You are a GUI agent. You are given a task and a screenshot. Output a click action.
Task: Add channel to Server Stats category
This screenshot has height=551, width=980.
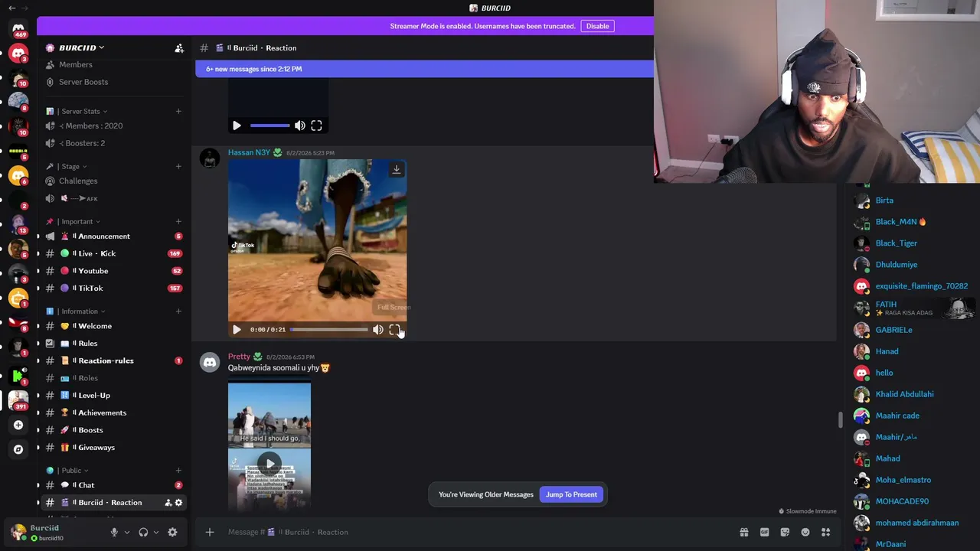(178, 111)
